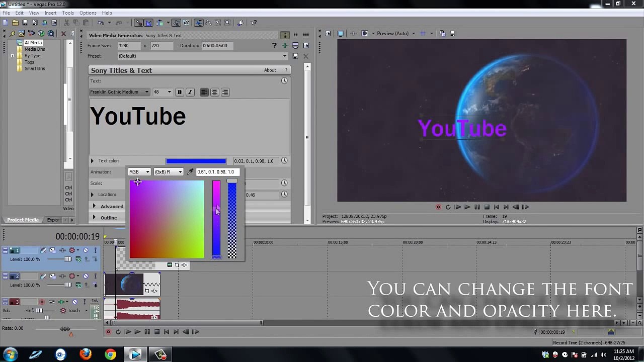This screenshot has height=362, width=644.
Task: Open the Options menu
Action: point(88,13)
